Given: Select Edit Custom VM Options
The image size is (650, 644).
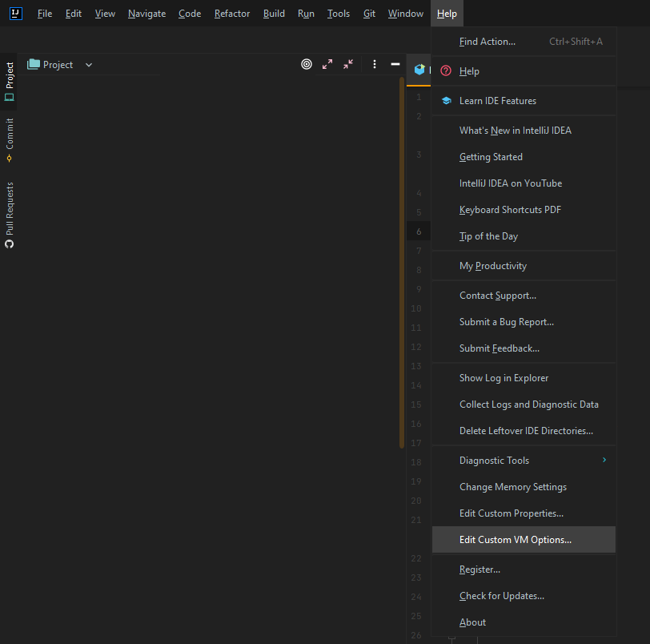Looking at the screenshot, I should [515, 540].
